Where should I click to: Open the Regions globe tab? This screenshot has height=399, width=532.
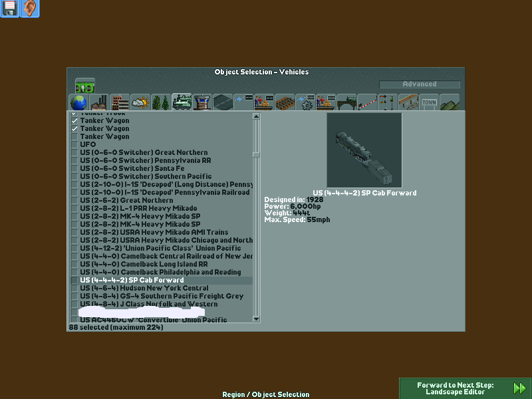78,102
